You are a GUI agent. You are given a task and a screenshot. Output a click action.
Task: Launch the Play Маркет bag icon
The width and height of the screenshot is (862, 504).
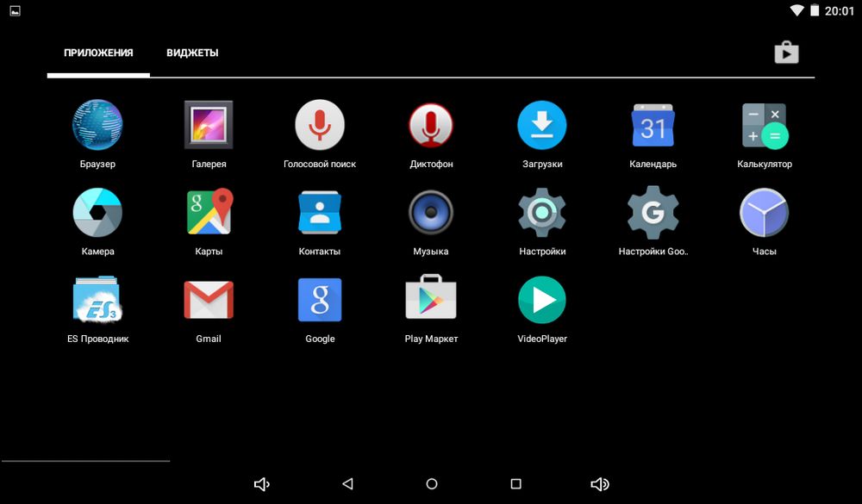click(x=431, y=296)
